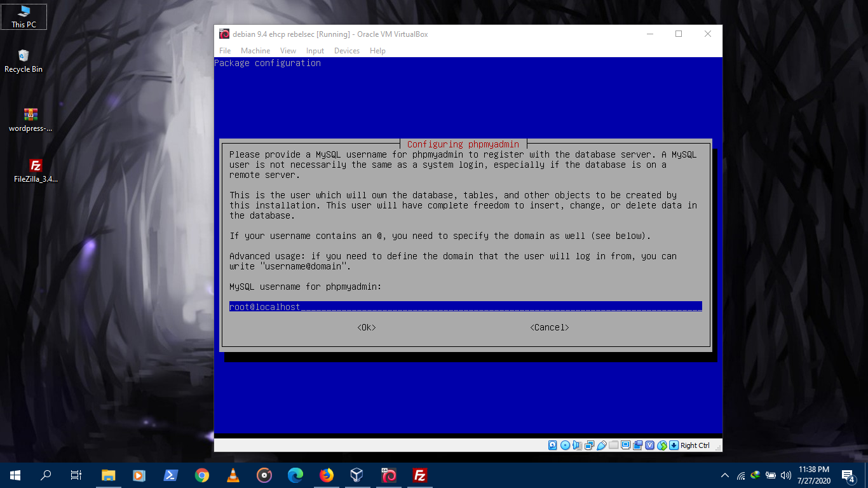Image resolution: width=868 pixels, height=488 pixels.
Task: Confirm with the <Ok> button
Action: [x=367, y=327]
